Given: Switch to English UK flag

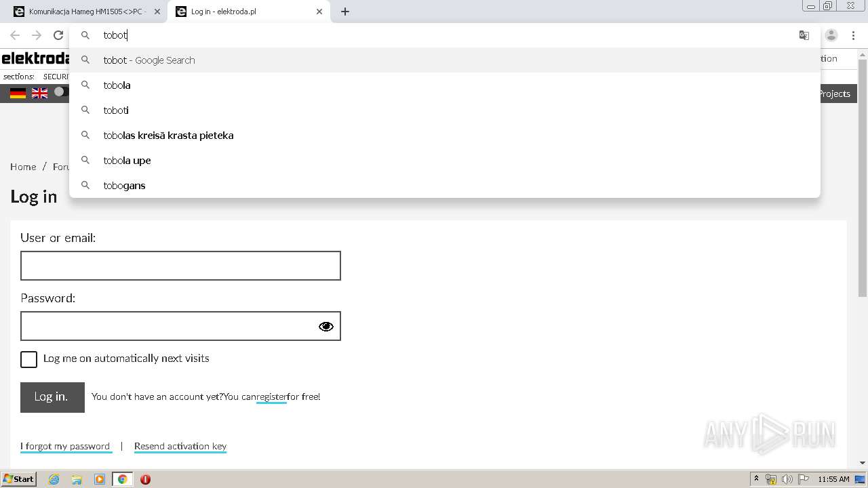Looking at the screenshot, I should pyautogui.click(x=40, y=94).
